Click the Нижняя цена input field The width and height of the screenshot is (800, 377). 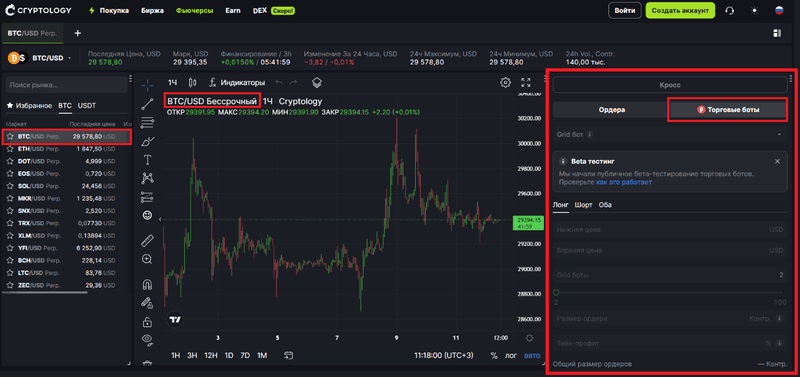(670, 230)
